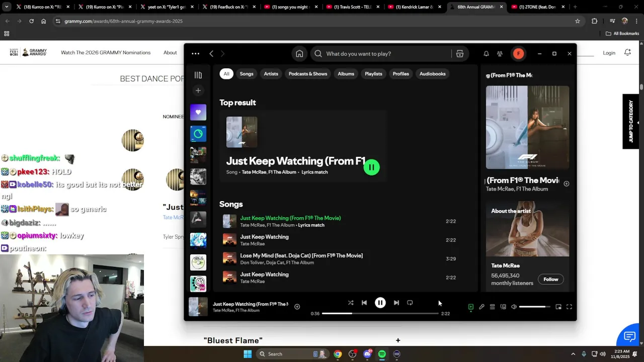Open the JUMP TO CATEGORY side tab
The image size is (644, 362).
pos(631,121)
